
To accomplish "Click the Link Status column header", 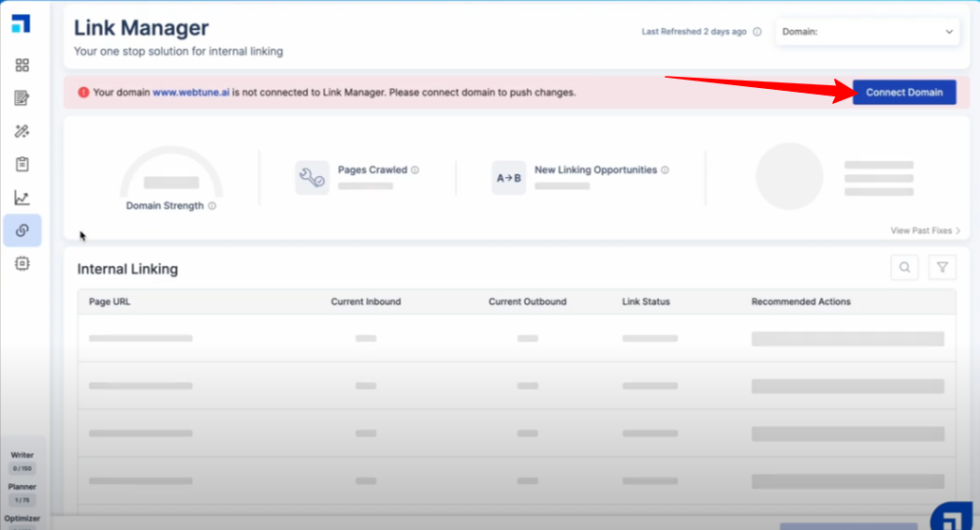I will (646, 302).
